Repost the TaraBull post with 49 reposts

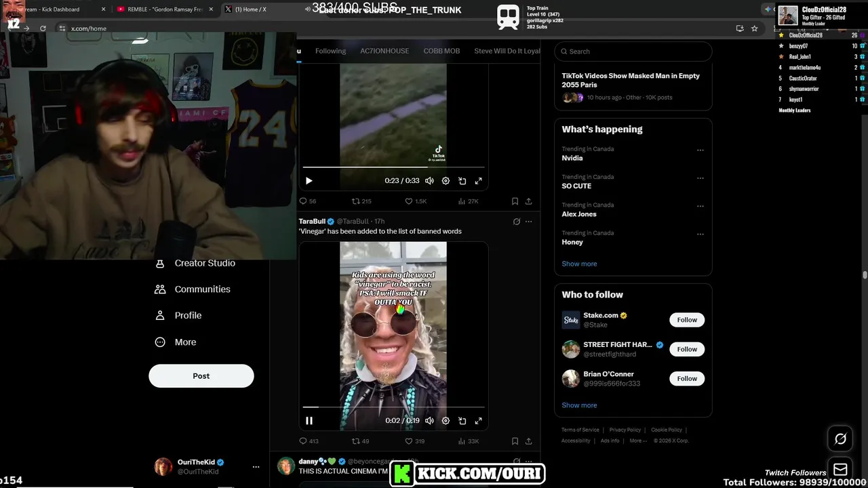360,441
